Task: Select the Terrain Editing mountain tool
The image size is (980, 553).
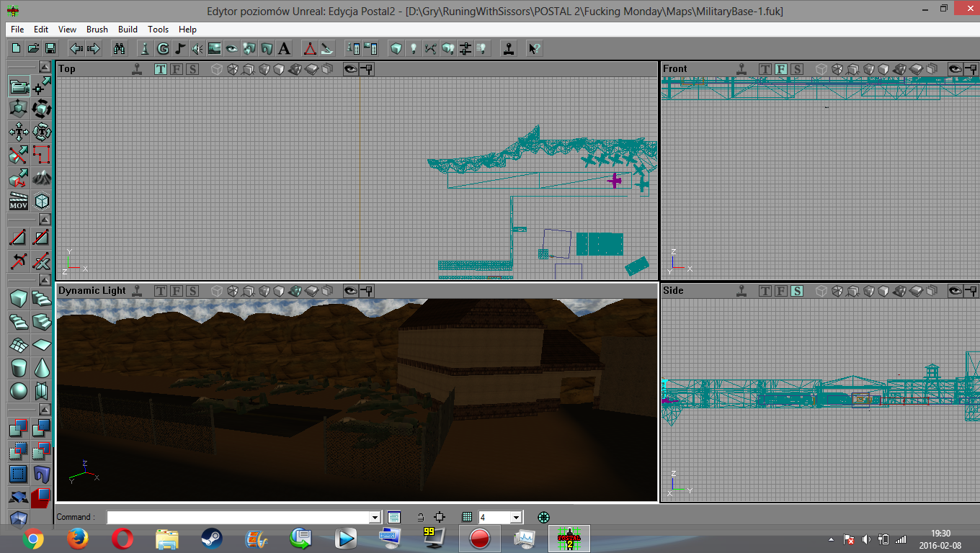Action: pyautogui.click(x=42, y=178)
